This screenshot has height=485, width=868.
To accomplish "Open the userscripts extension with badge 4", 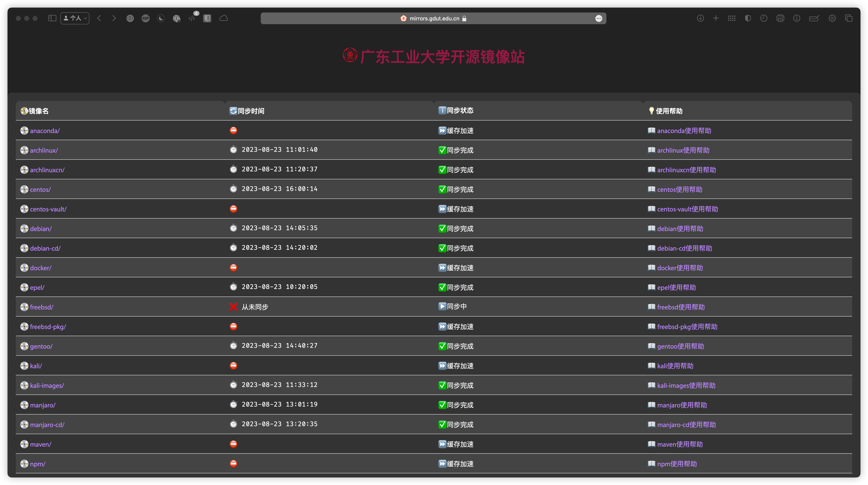I will (x=192, y=18).
